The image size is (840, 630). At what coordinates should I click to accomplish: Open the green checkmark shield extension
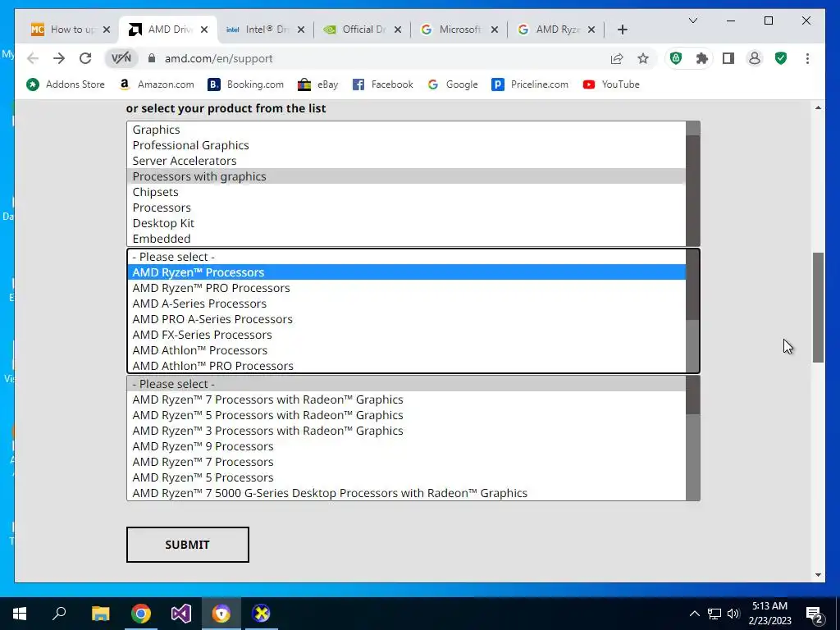(781, 58)
